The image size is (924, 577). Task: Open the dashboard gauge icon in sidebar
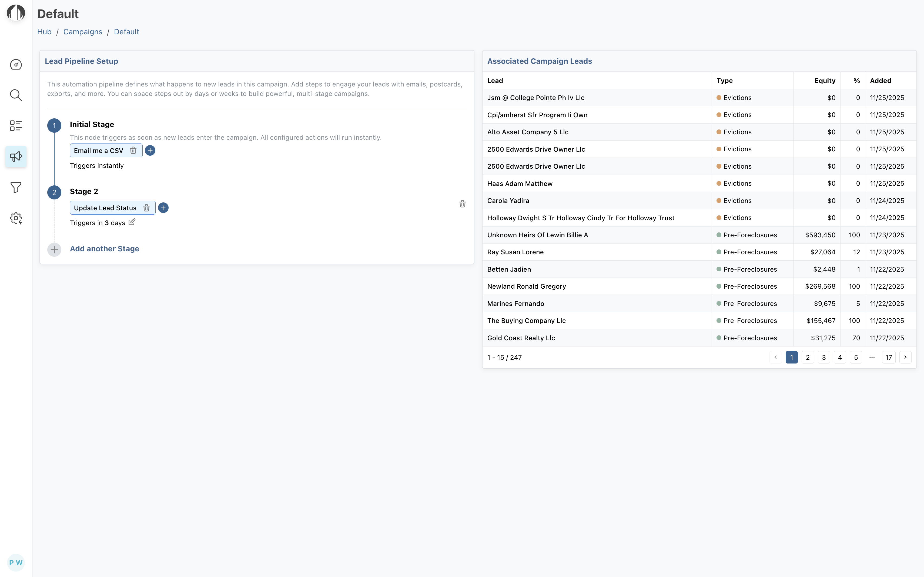(x=16, y=65)
